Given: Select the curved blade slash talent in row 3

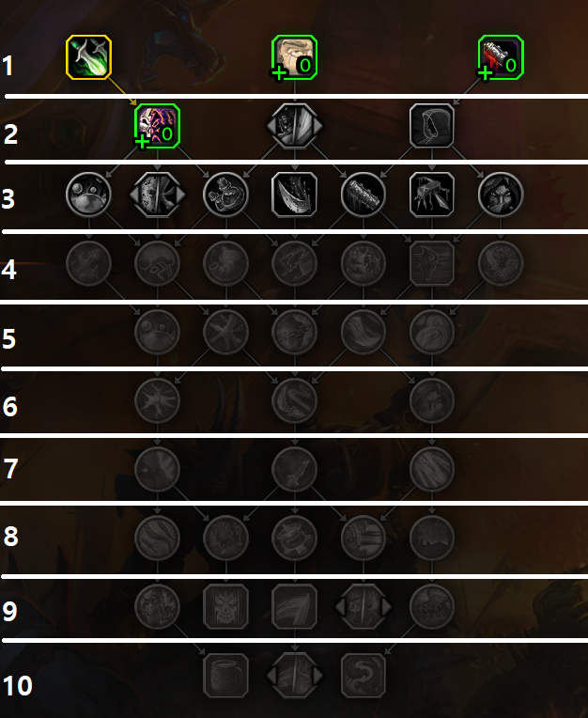Looking at the screenshot, I should point(295,195).
